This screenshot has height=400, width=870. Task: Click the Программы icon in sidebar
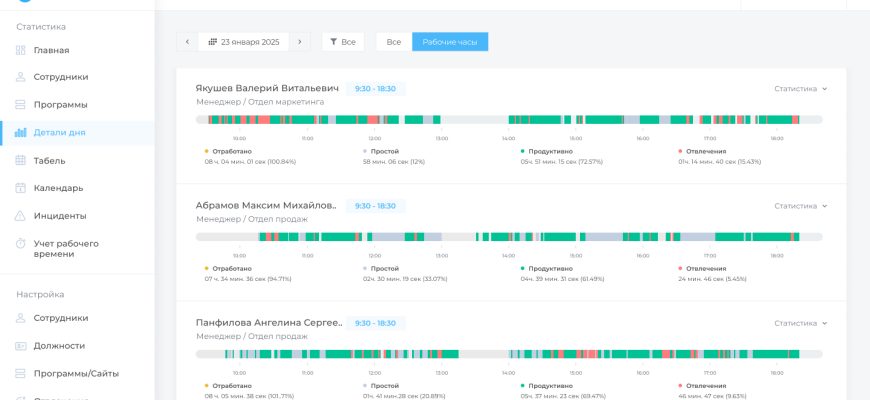click(21, 105)
